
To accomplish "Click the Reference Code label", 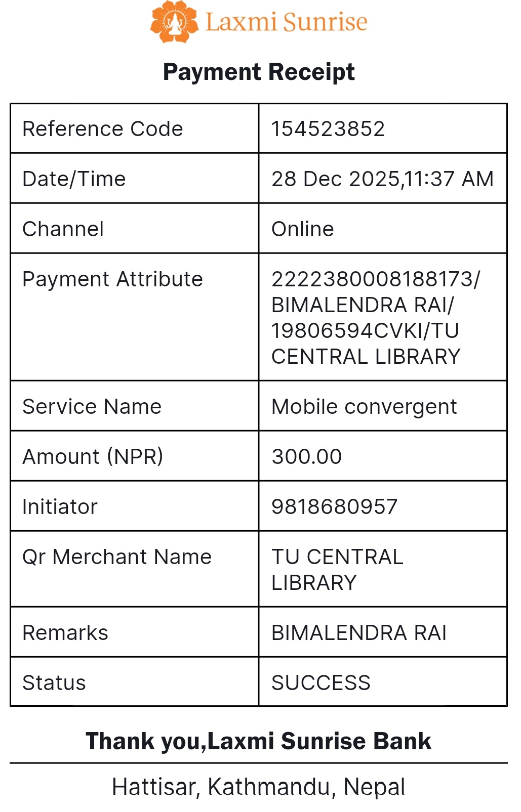I will coord(103,129).
